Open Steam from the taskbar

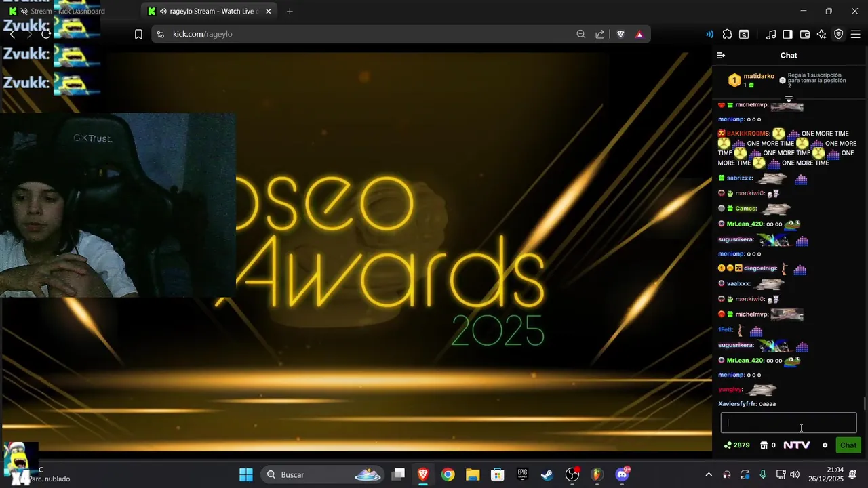point(547,474)
